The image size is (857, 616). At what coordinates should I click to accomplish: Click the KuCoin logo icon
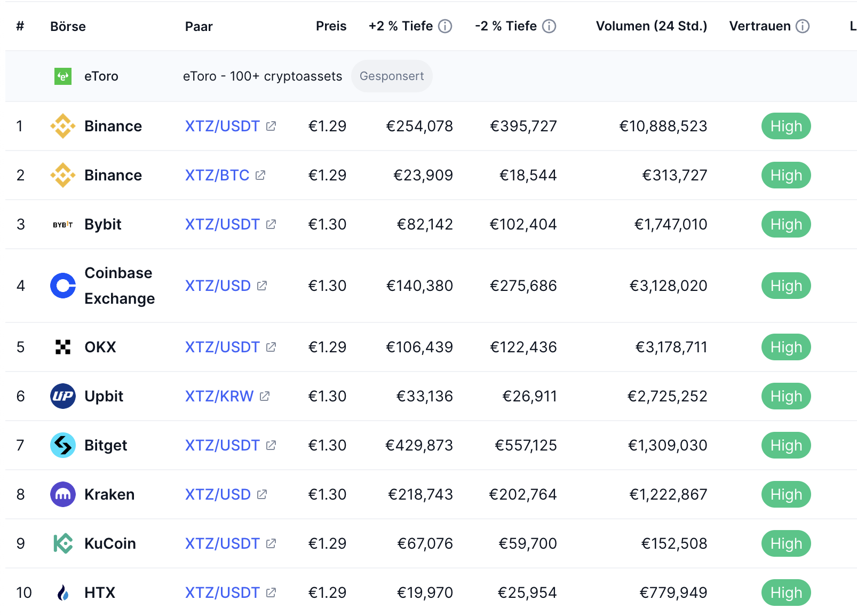pyautogui.click(x=63, y=543)
